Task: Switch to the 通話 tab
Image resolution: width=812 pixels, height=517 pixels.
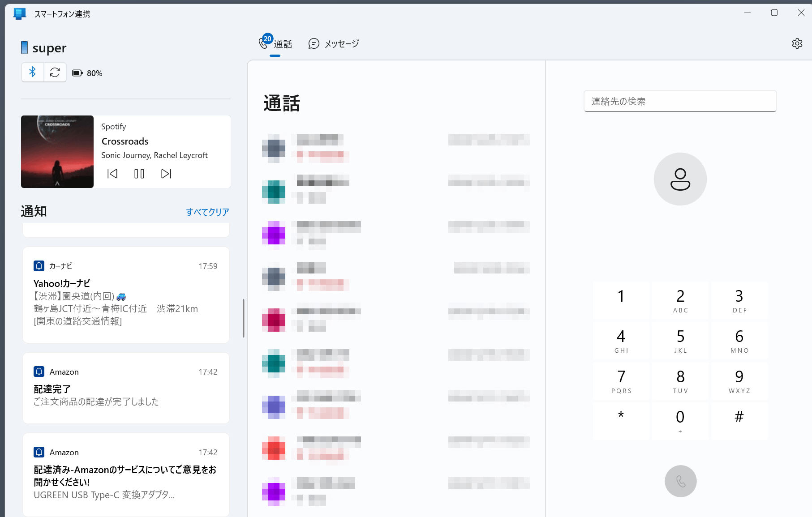Action: point(276,44)
